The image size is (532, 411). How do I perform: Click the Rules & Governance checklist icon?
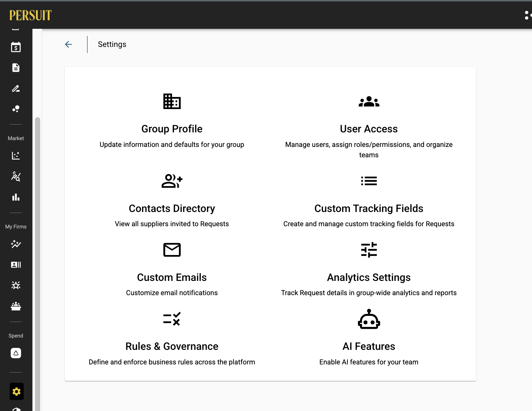pos(172,319)
